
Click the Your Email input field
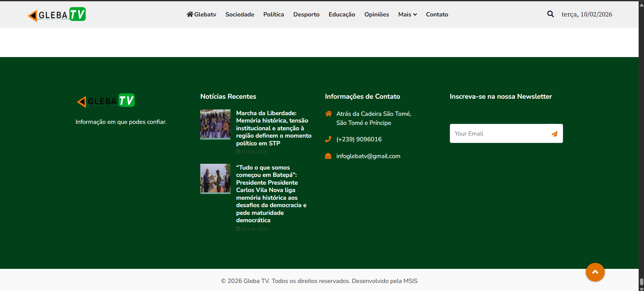[499, 134]
